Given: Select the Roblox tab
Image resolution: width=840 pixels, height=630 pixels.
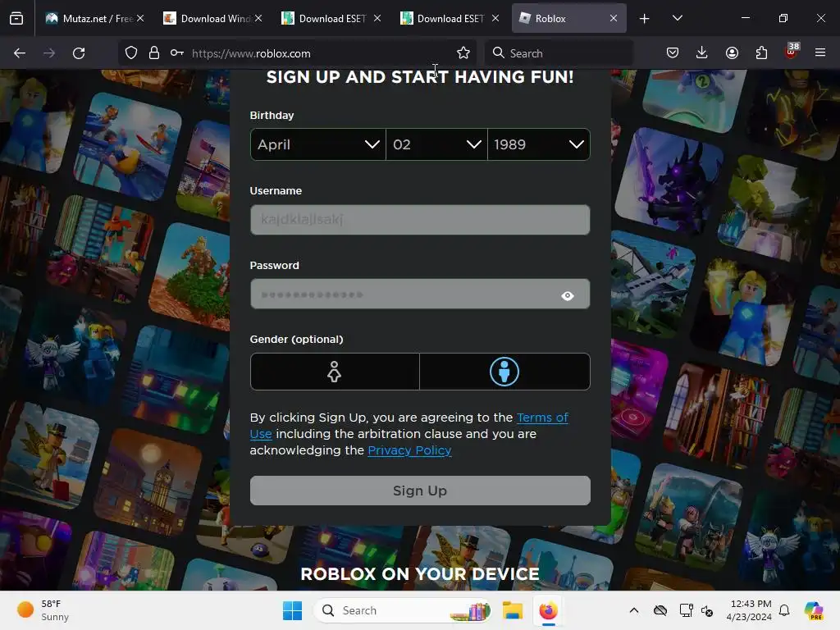Looking at the screenshot, I should 569,18.
